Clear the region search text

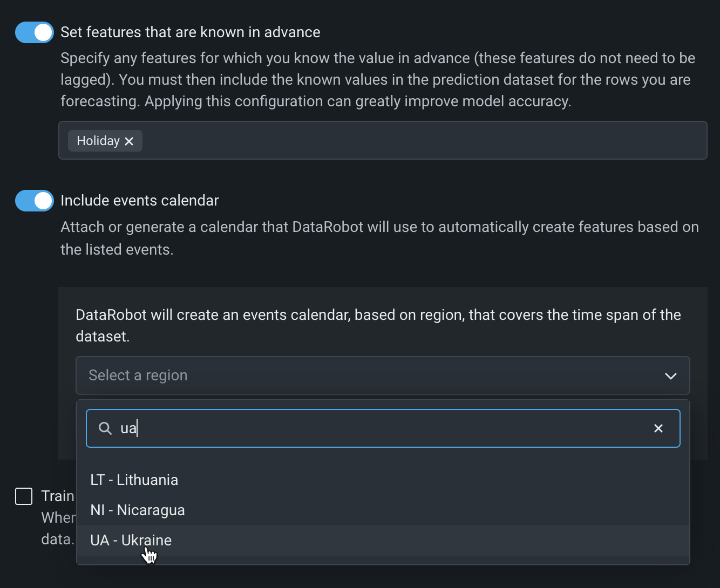658,428
